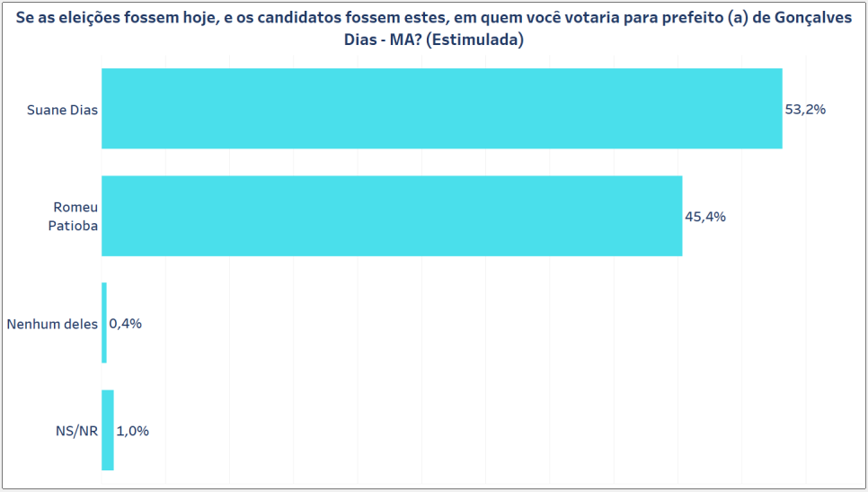Select the 1,0% value label
The width and height of the screenshot is (868, 492).
tap(132, 431)
